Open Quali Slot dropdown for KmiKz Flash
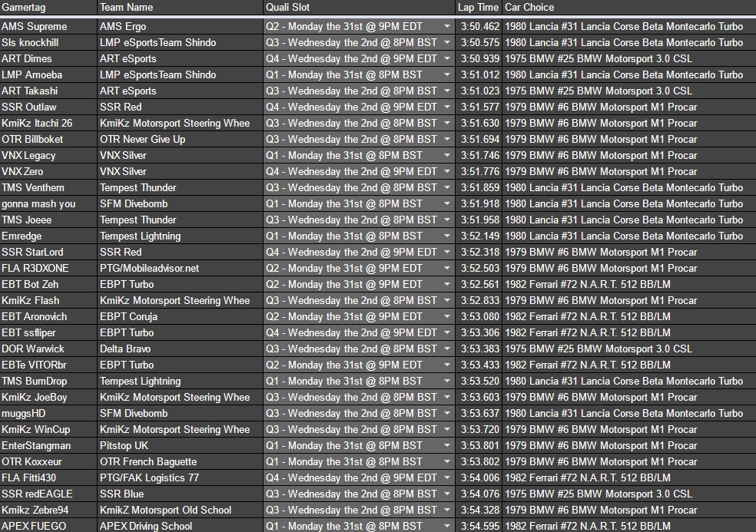Viewport: 756px width, 532px height. 447,301
